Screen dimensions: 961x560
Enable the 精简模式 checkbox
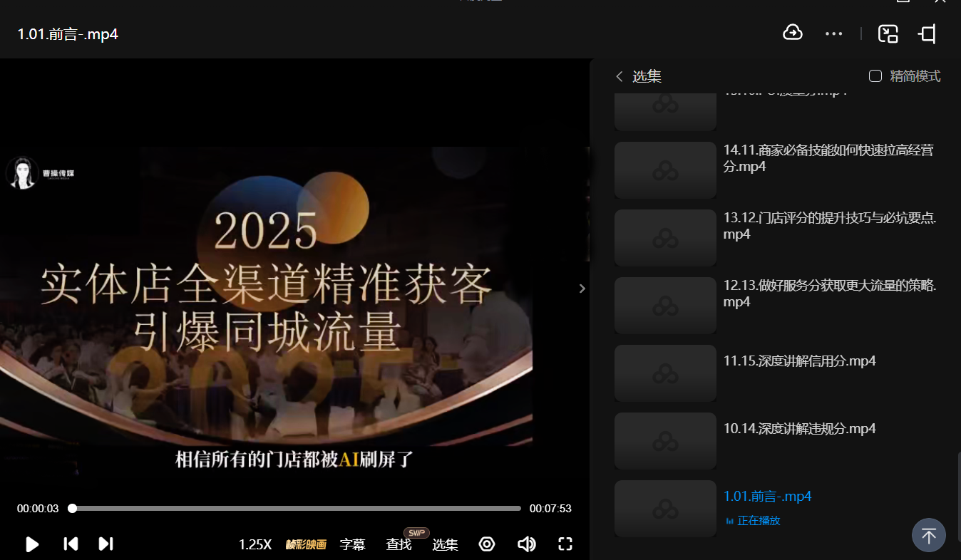tap(875, 76)
